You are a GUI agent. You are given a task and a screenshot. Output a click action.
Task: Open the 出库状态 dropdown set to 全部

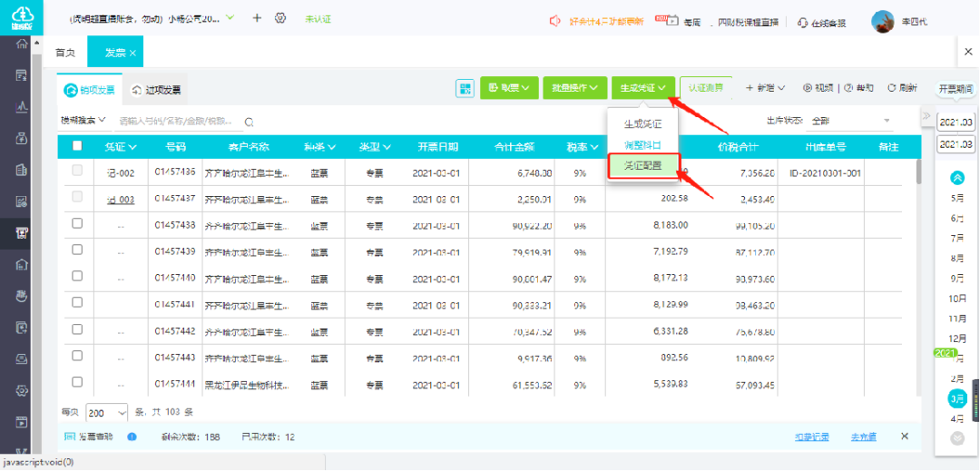[851, 121]
